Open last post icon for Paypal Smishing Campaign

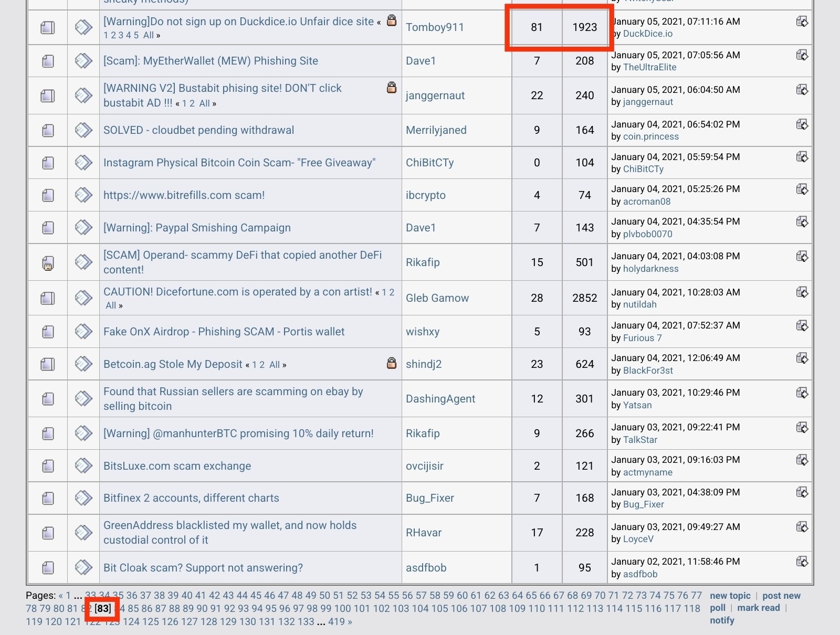[x=802, y=221]
